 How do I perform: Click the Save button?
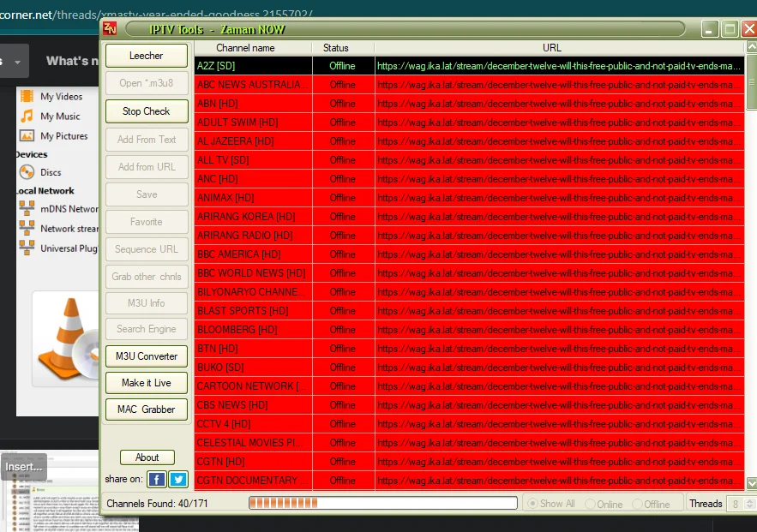tap(147, 194)
